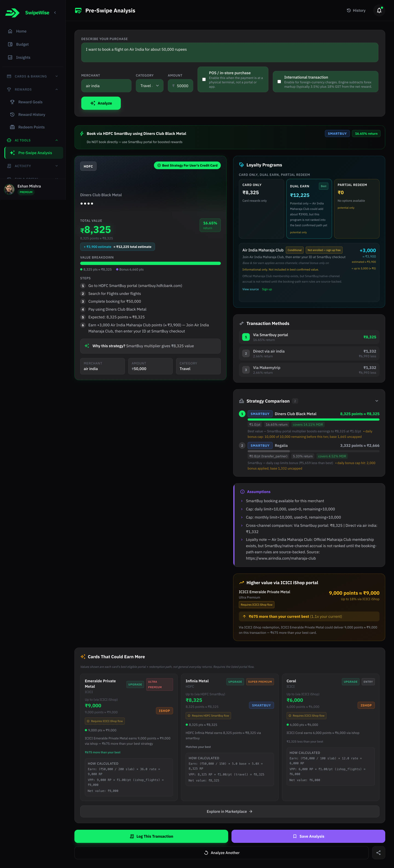Collapse the Strategy Comparison panel chevron

coord(377,401)
